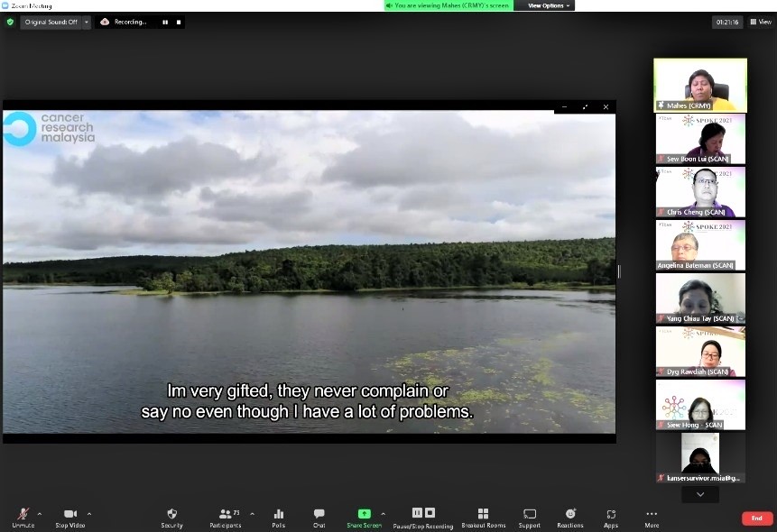
Task: Select Chris Cheng's video thumbnail
Action: (x=700, y=192)
